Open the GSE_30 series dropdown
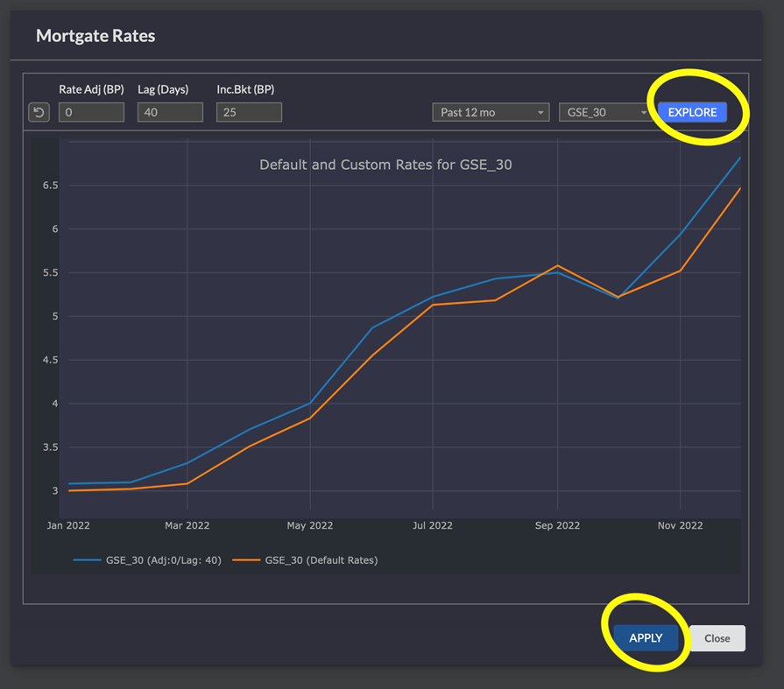Image resolution: width=784 pixels, height=689 pixels. 603,112
